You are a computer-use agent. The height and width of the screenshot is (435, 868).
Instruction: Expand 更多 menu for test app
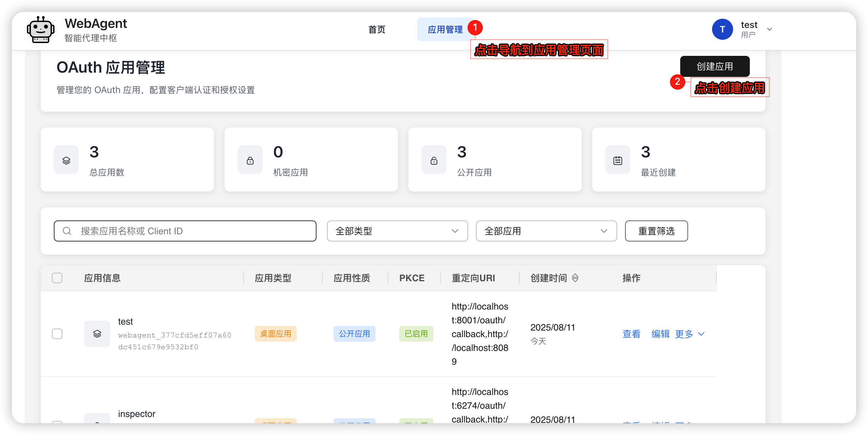(690, 334)
